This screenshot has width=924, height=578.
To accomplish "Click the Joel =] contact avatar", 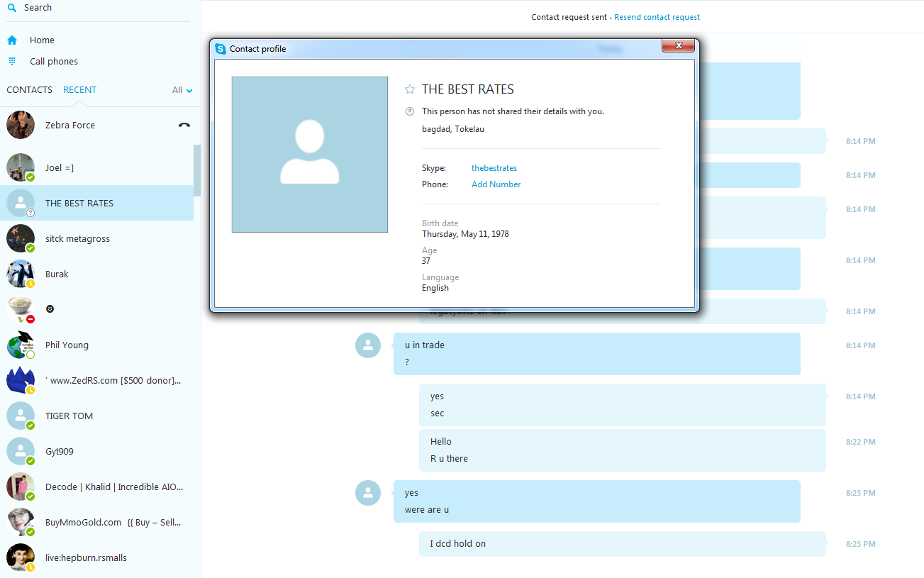I will click(x=21, y=167).
